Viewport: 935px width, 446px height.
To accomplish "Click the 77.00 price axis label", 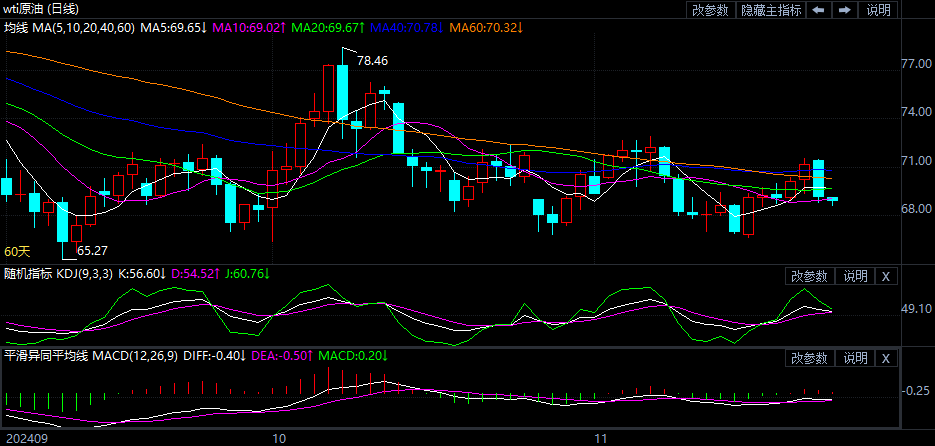I will pos(915,64).
